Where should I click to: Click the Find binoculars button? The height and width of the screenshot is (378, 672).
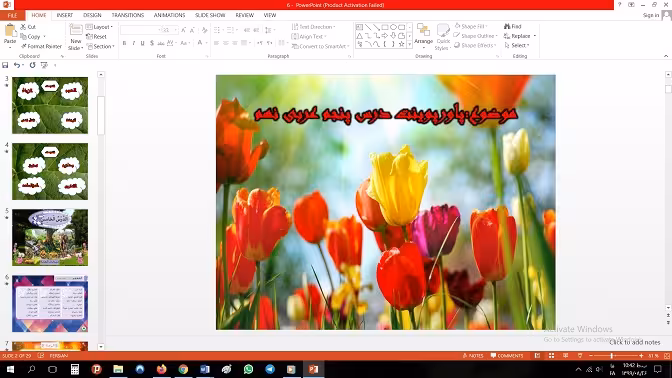tap(513, 26)
